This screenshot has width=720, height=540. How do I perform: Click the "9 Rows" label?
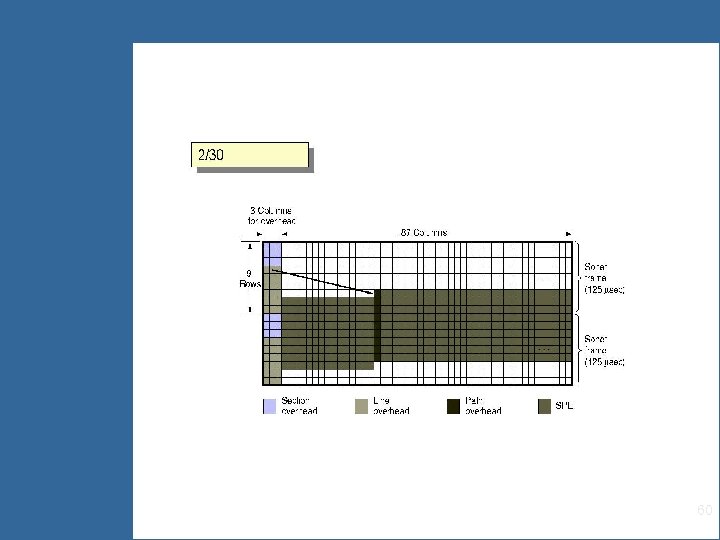pos(250,279)
